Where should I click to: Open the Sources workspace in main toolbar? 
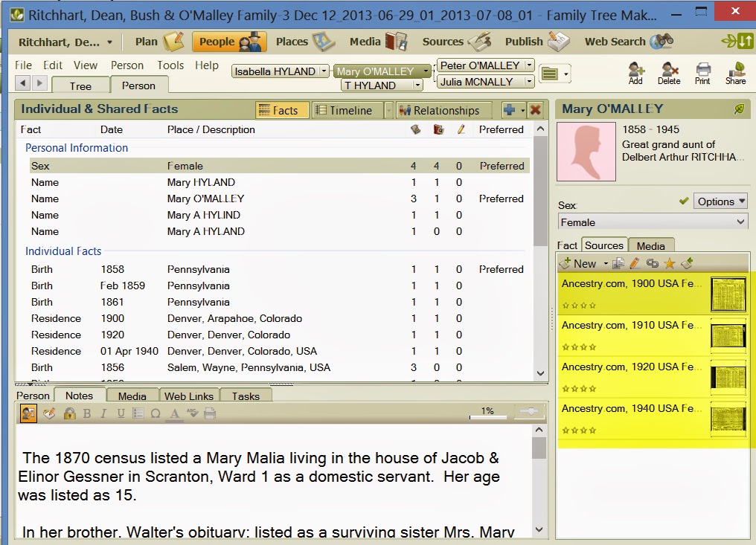pos(456,42)
